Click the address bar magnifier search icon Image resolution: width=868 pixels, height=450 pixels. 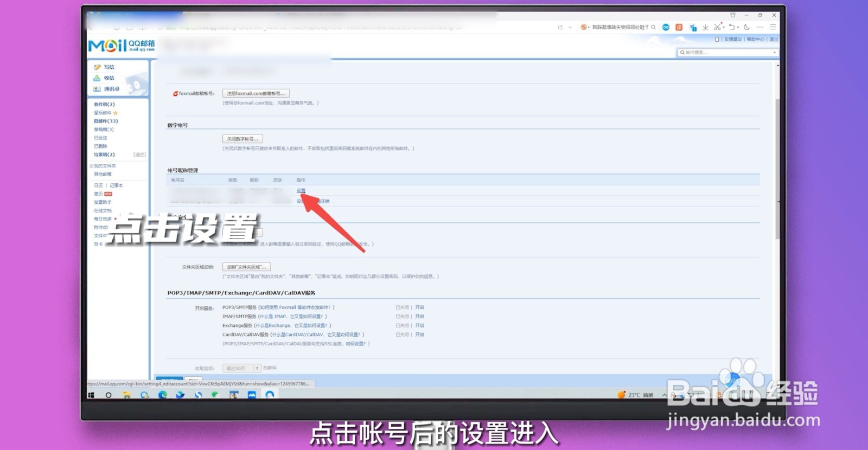tap(653, 27)
